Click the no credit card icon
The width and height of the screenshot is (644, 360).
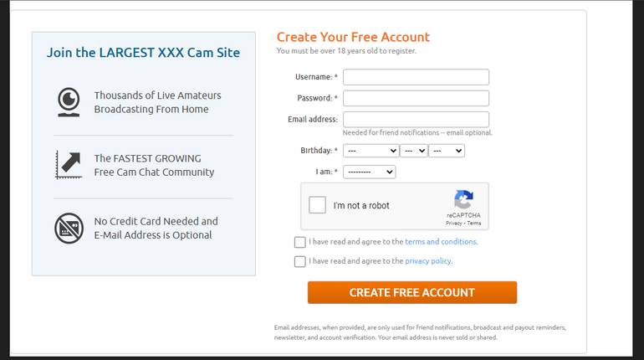pos(69,228)
